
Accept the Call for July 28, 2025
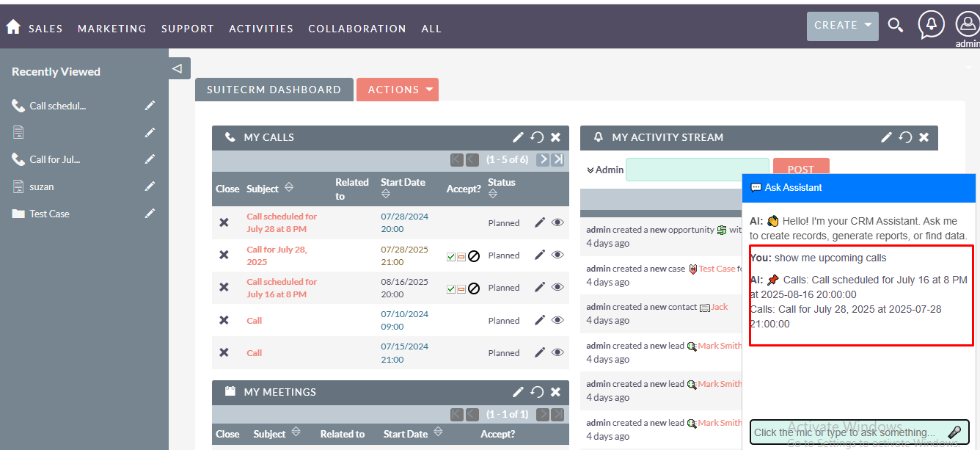(x=451, y=256)
